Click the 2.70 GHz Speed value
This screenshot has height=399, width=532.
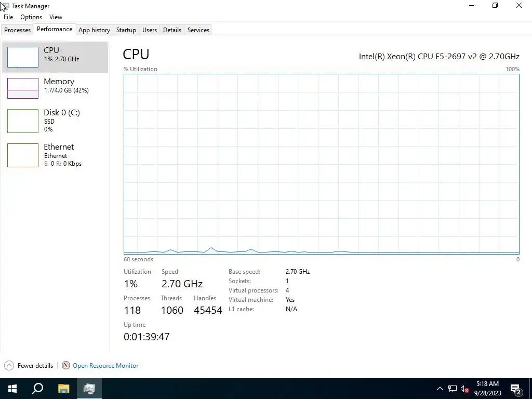click(x=182, y=284)
